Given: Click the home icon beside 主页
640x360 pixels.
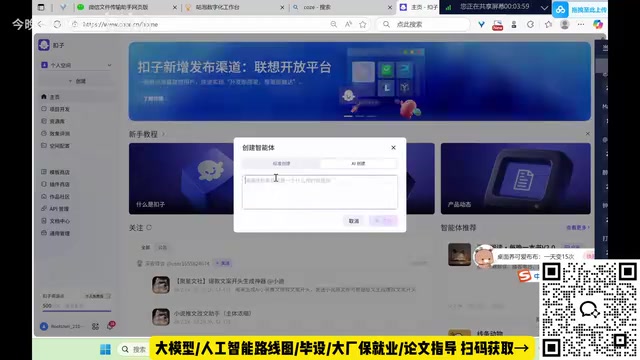Looking at the screenshot, I should [x=44, y=97].
